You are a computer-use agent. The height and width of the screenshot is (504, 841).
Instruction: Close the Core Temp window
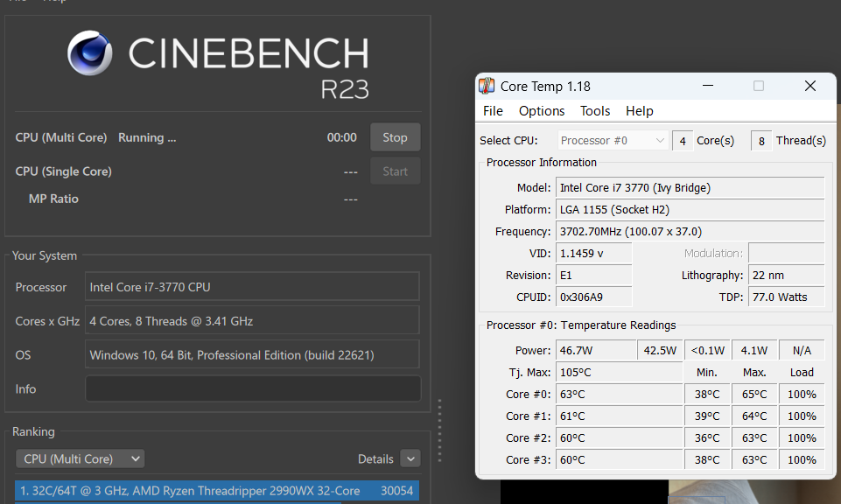(x=809, y=86)
